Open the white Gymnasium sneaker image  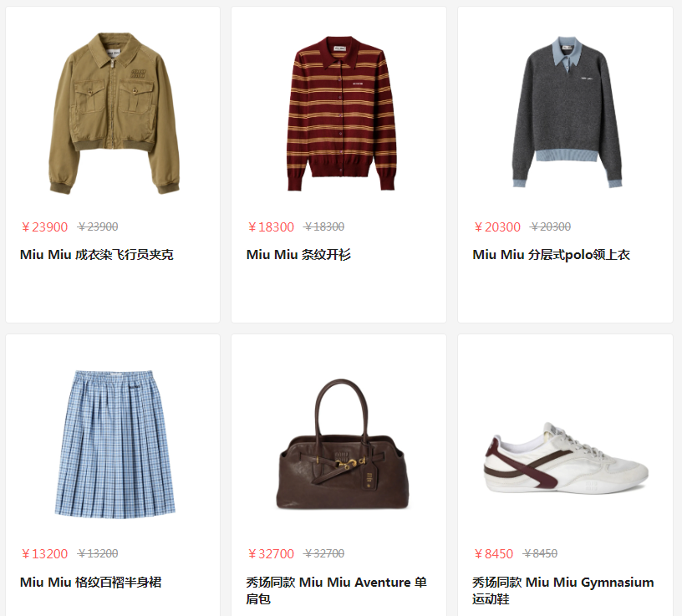pyautogui.click(x=566, y=458)
